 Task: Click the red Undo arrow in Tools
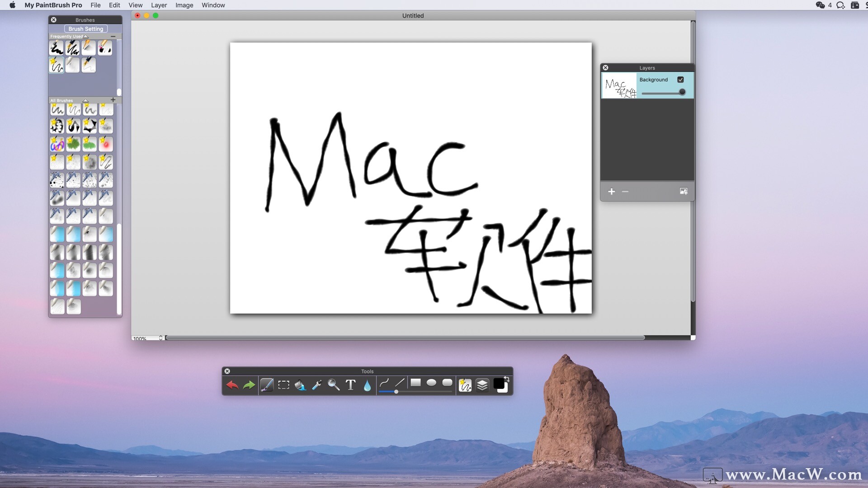[x=232, y=385]
